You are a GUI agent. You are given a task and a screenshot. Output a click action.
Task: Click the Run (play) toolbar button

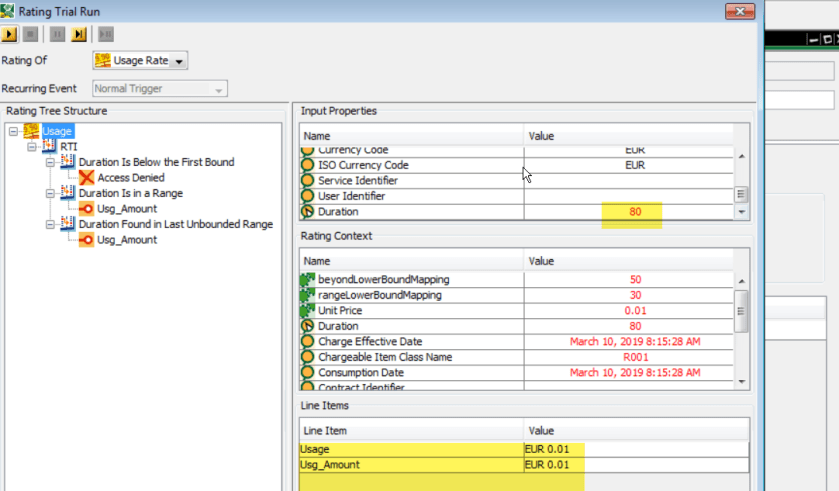click(10, 35)
